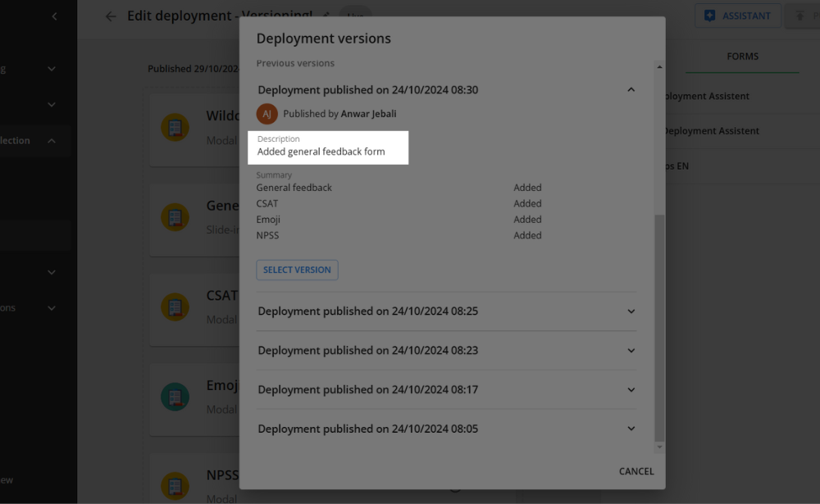
Task: Select the green Emoji form icon
Action: 175,397
